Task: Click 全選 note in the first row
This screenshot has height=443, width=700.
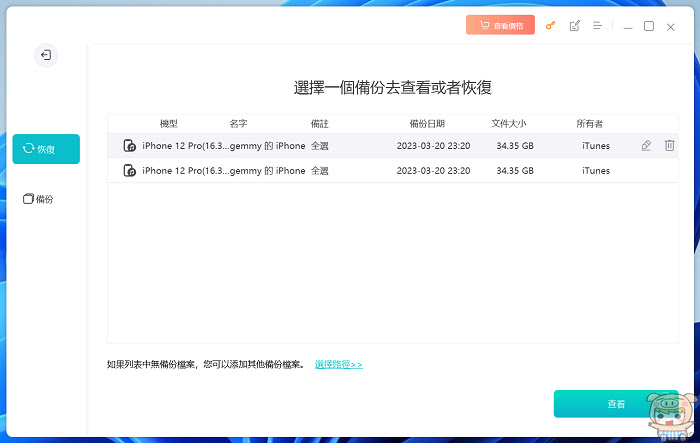Action: [x=320, y=146]
